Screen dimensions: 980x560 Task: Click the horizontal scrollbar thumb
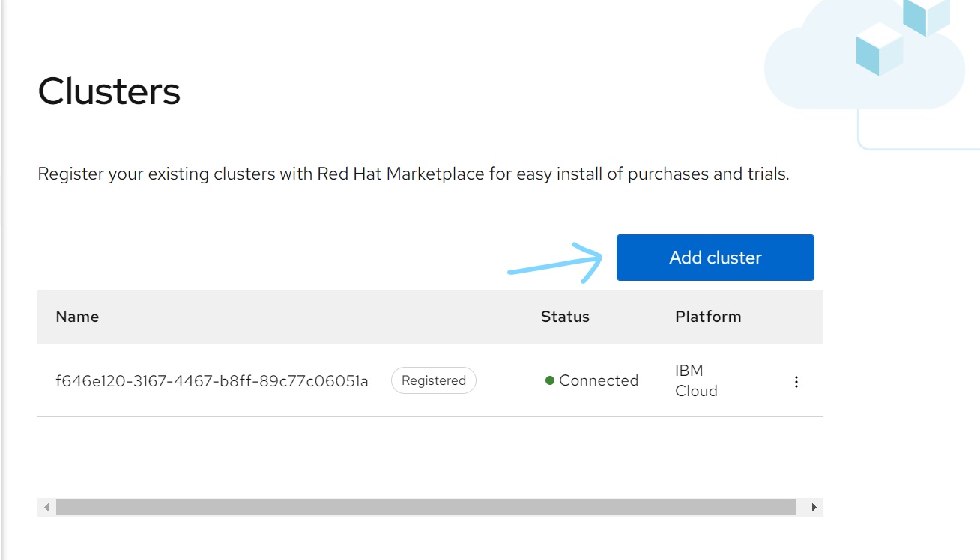coord(426,508)
